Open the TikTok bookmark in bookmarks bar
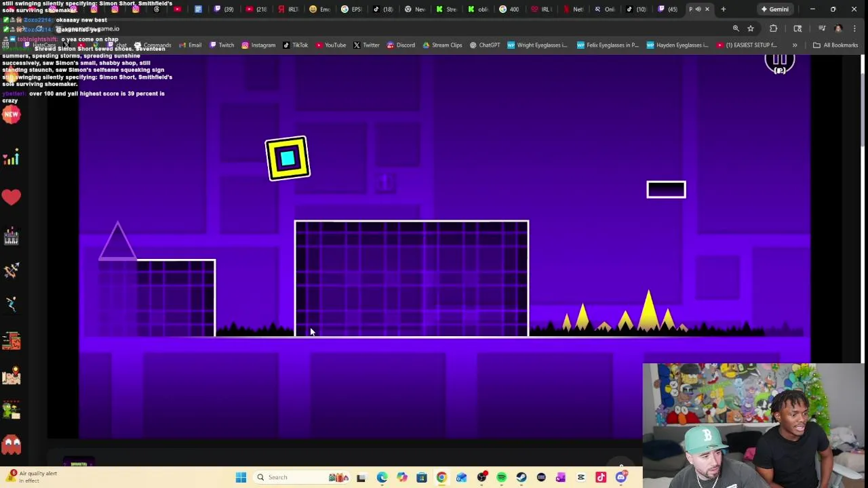 point(295,45)
